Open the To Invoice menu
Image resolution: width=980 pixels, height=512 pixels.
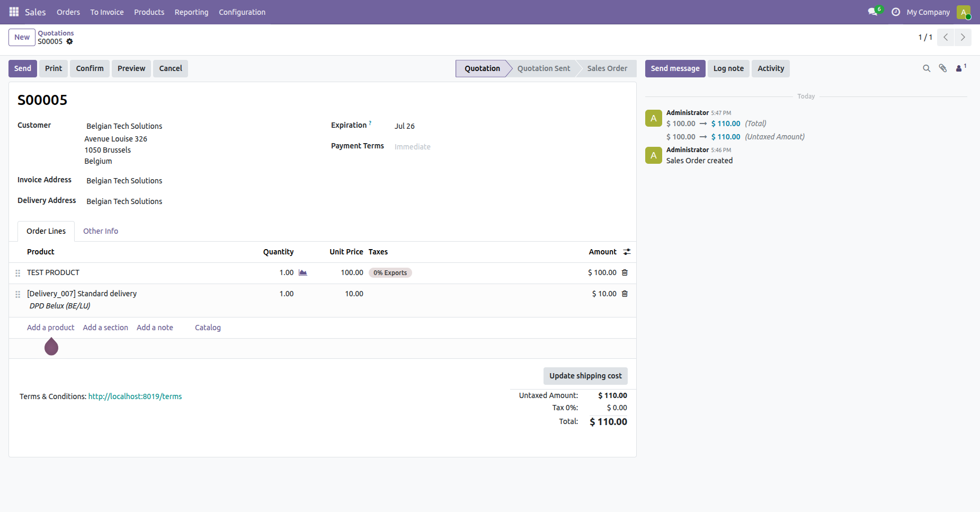107,12
